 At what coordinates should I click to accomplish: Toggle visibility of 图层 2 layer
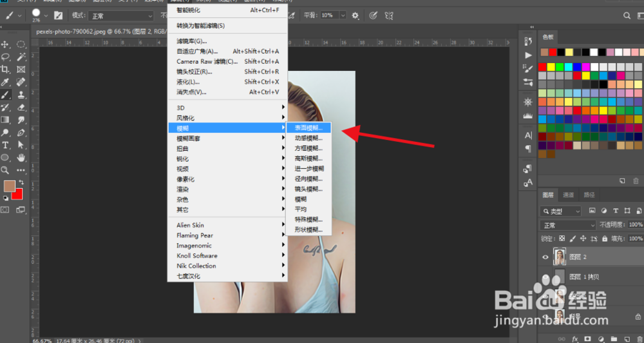(545, 257)
